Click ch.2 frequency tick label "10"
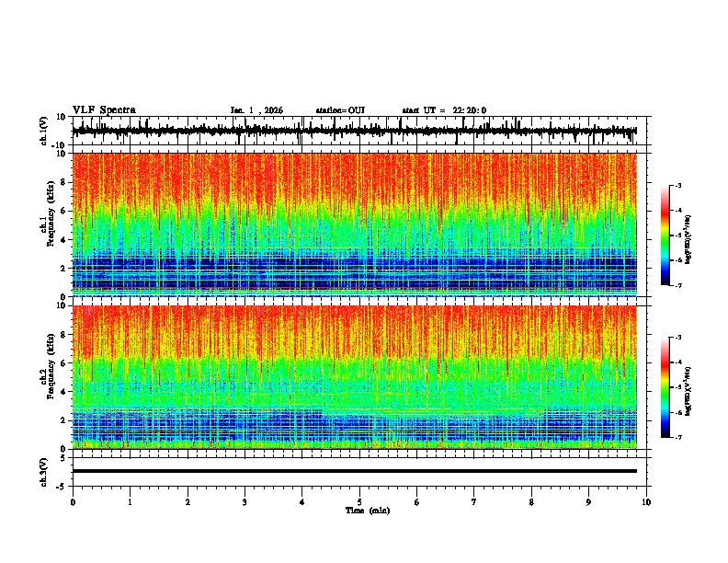Viewport: 728px width, 563px height. pyautogui.click(x=62, y=305)
